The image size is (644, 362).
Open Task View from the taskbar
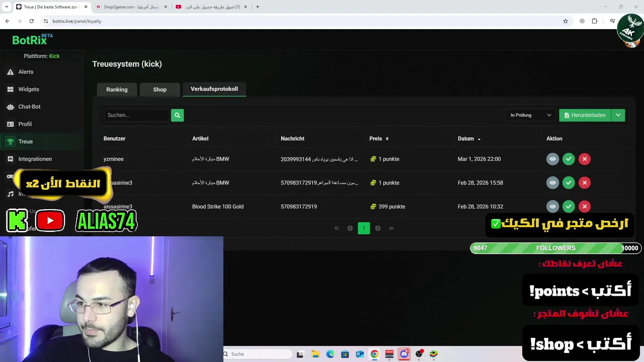coord(300,354)
